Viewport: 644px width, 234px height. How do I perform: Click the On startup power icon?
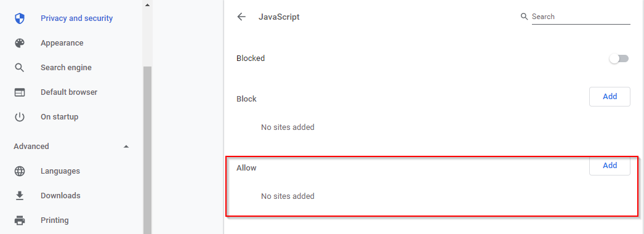[20, 117]
